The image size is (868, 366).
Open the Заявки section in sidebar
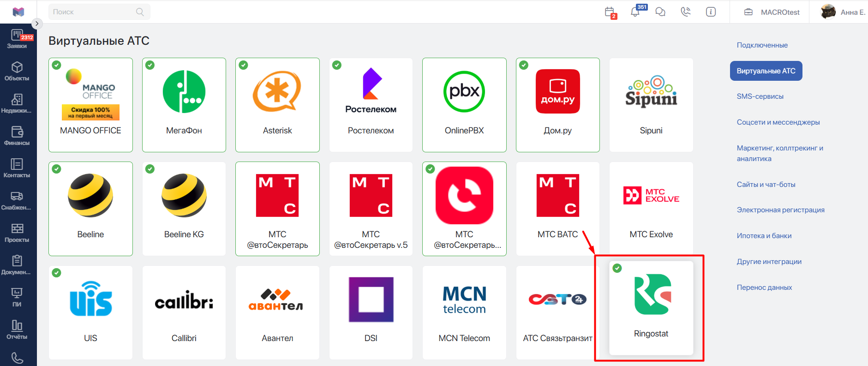click(17, 39)
